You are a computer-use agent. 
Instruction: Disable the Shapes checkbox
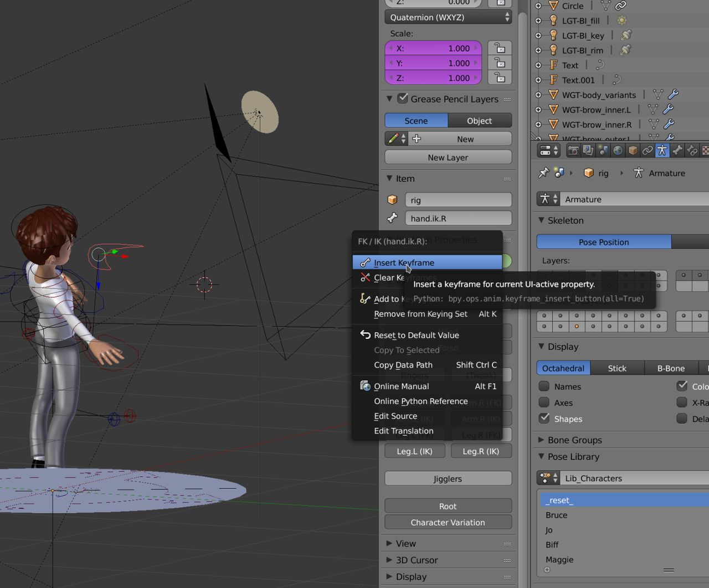coord(544,419)
